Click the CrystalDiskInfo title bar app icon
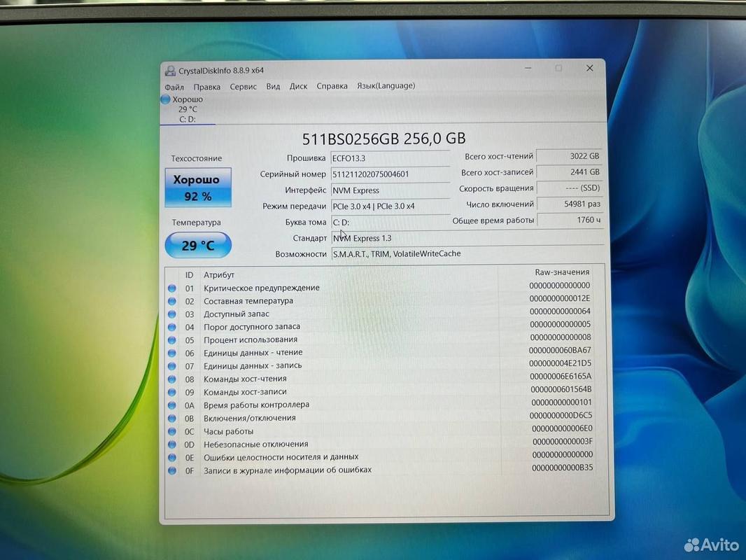The height and width of the screenshot is (560, 746). click(170, 71)
